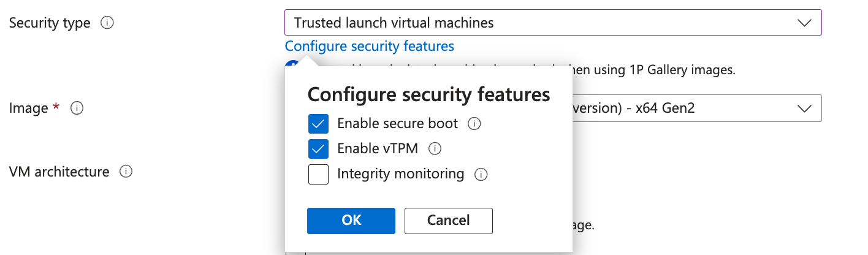Show info for Enable secure boot
This screenshot has height=255, width=868.
click(x=474, y=124)
